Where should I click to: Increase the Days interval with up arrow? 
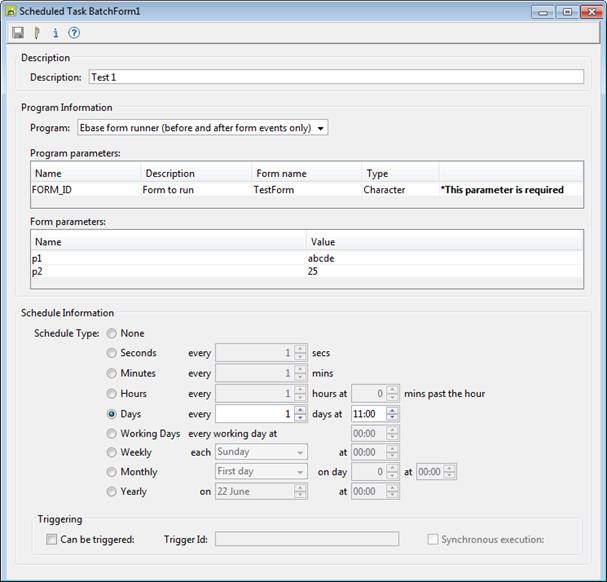coord(300,410)
